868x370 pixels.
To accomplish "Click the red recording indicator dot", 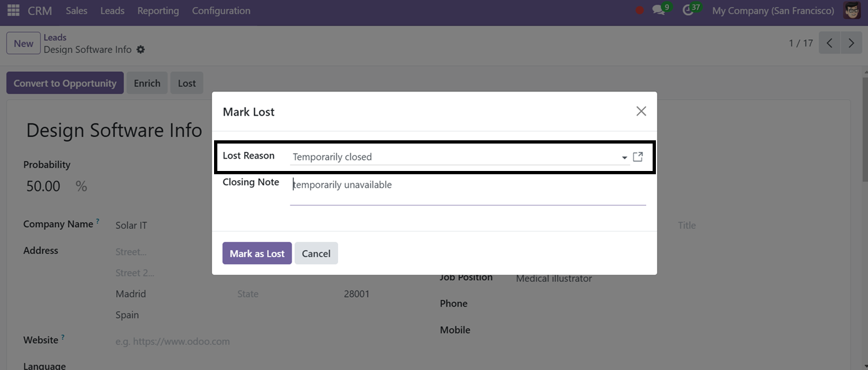I will [x=640, y=10].
